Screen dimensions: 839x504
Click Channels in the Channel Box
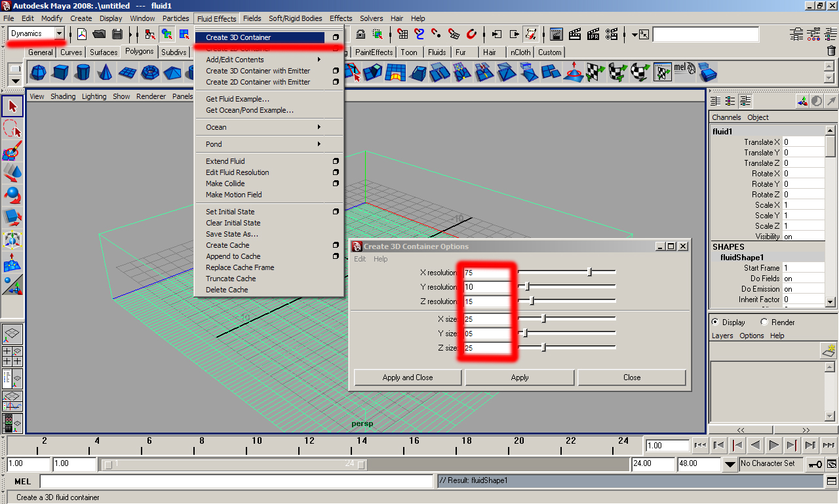pos(726,117)
